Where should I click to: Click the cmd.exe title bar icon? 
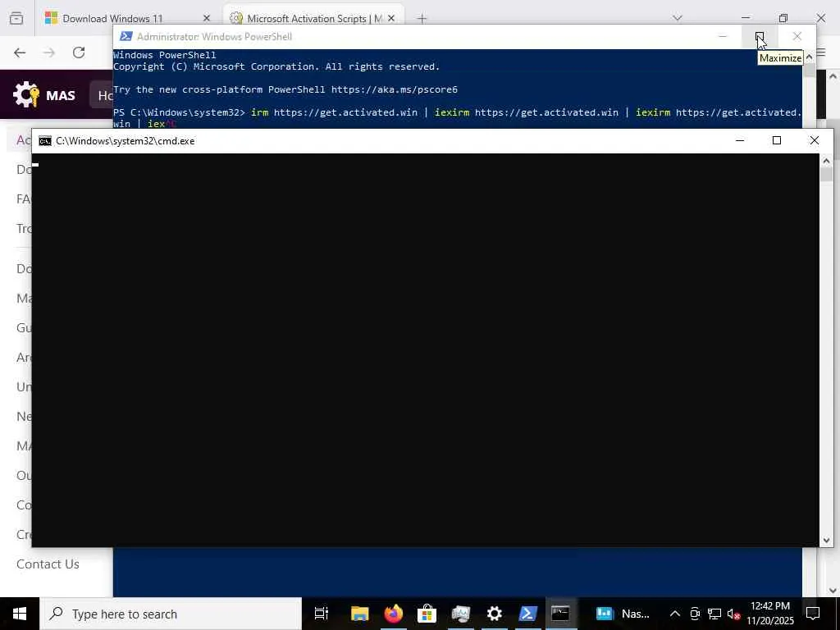(45, 141)
